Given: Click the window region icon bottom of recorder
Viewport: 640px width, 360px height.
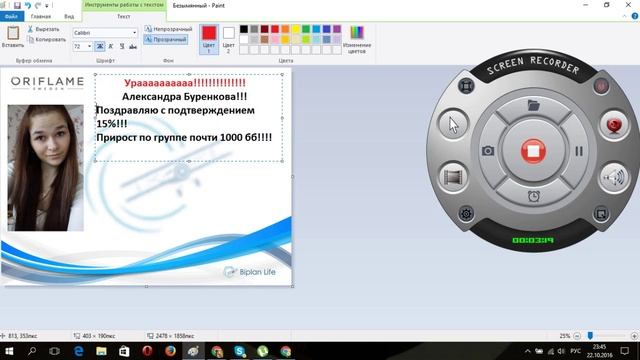Looking at the screenshot, I should 601,213.
